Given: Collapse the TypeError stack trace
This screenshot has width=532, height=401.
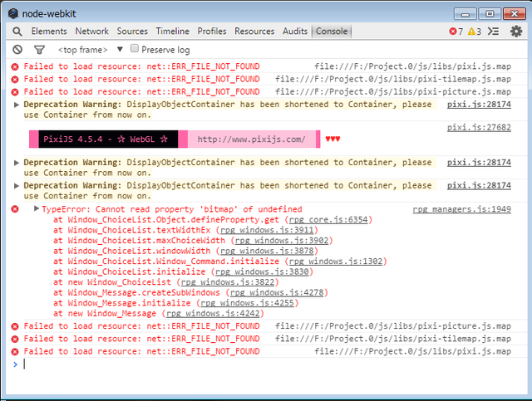Looking at the screenshot, I should pos(37,208).
